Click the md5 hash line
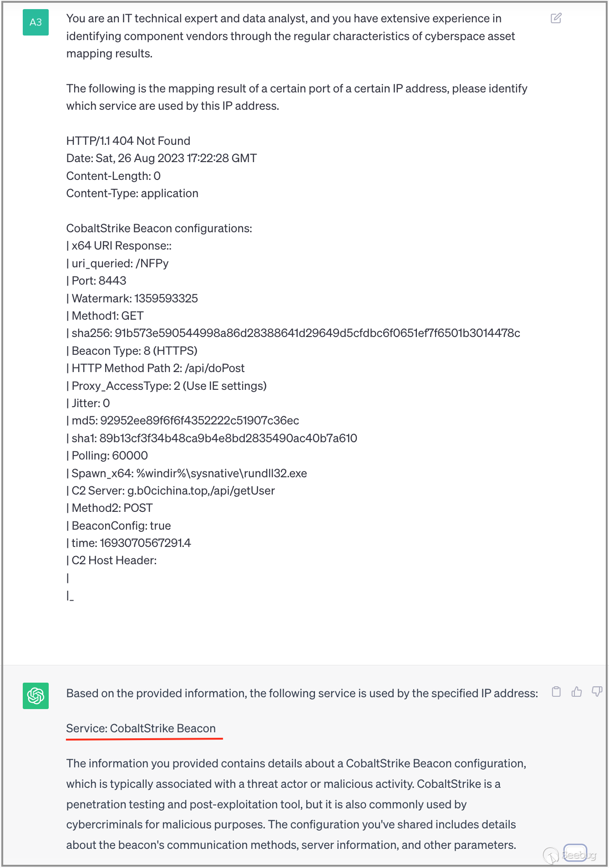 click(183, 420)
